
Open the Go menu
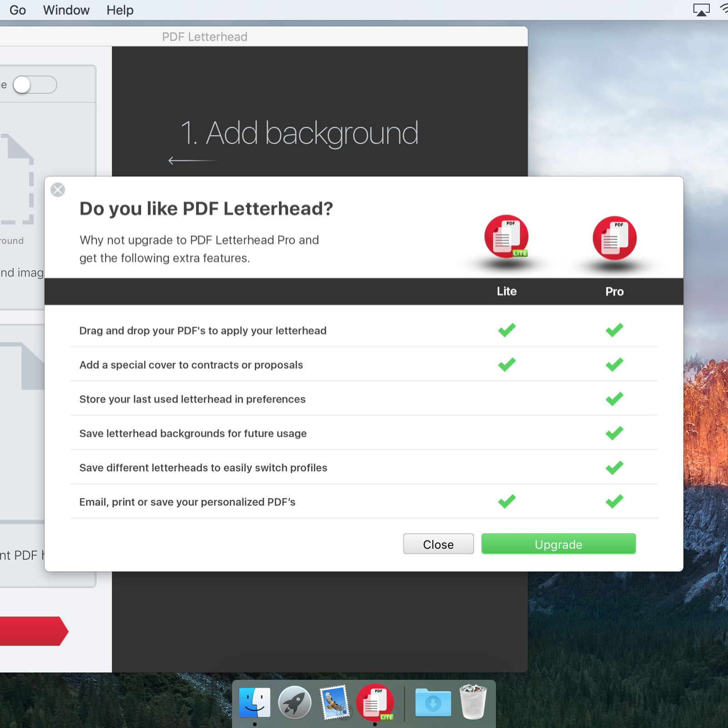pyautogui.click(x=18, y=10)
